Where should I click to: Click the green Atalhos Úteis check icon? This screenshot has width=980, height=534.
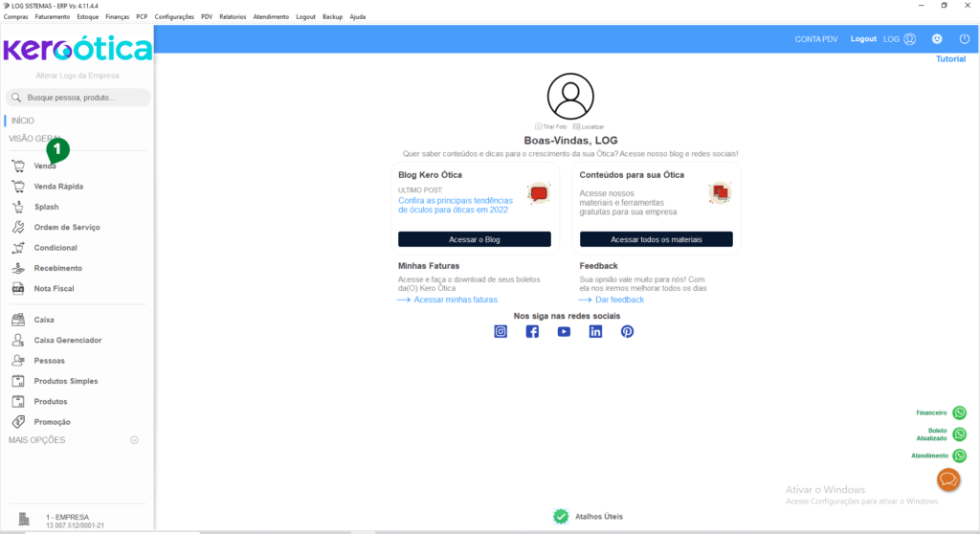coord(561,516)
